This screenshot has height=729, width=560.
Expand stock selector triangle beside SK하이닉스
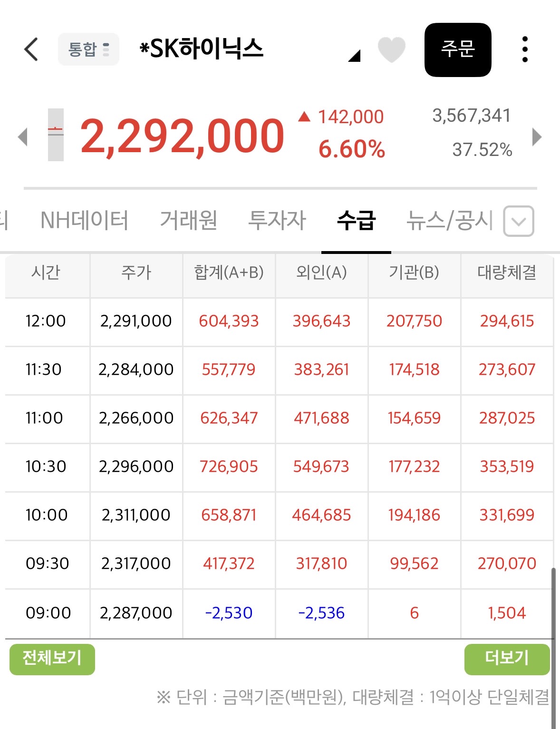[354, 56]
